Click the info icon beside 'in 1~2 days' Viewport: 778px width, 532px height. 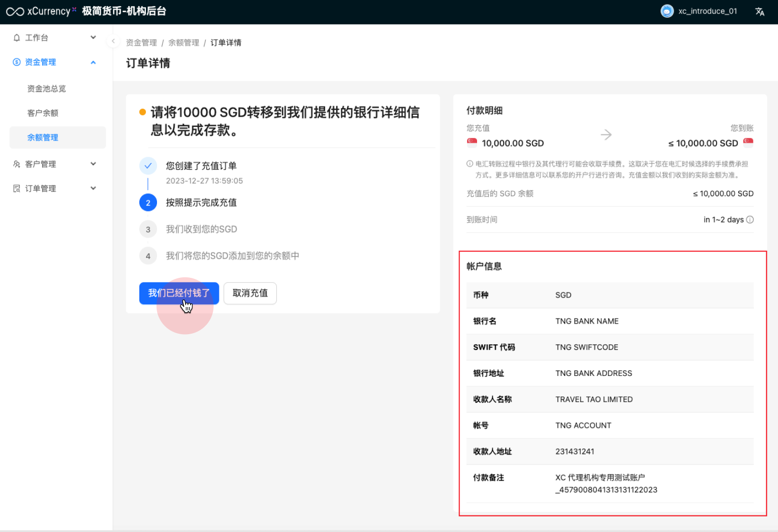click(750, 219)
